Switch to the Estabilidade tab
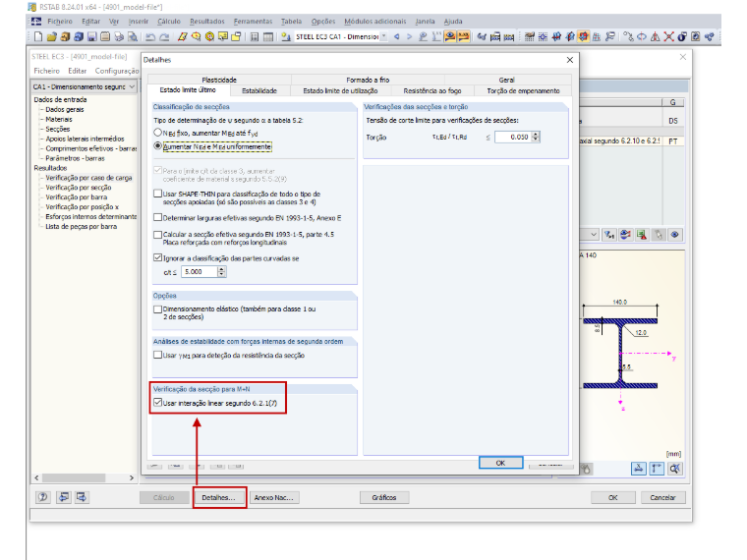747x560 pixels. point(259,90)
